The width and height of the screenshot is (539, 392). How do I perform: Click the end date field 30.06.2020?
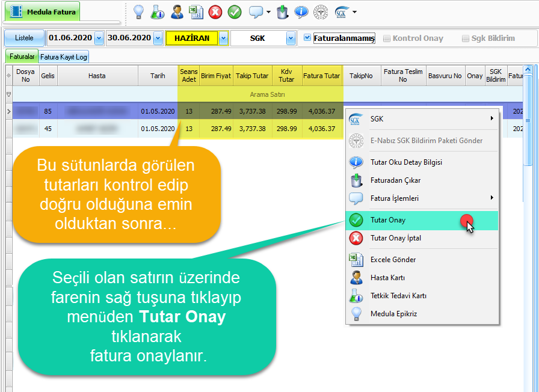click(129, 38)
